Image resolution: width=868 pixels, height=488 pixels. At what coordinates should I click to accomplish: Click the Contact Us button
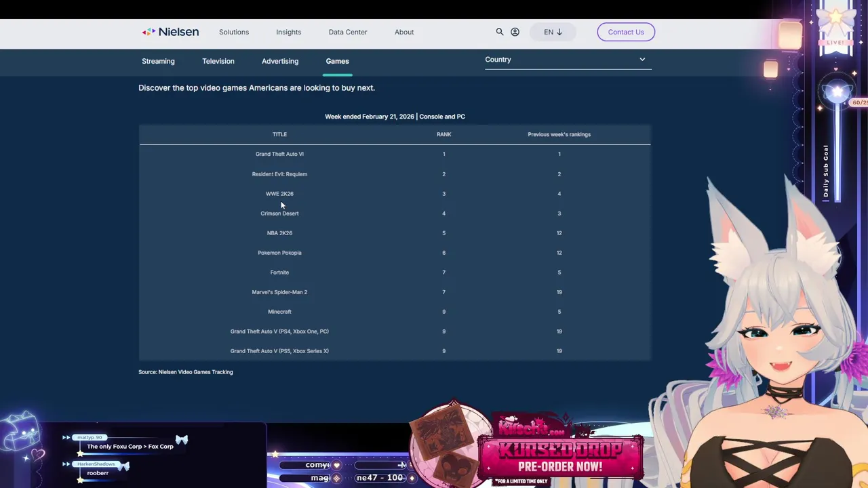pyautogui.click(x=626, y=32)
